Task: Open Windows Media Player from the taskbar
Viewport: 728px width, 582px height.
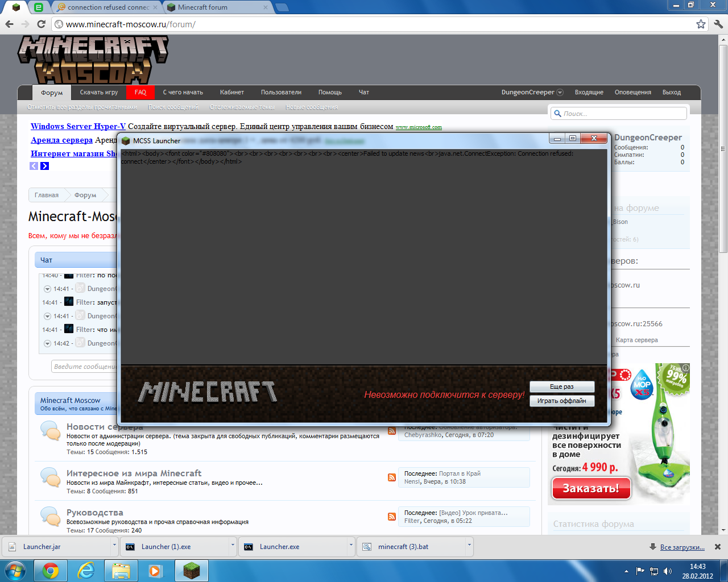Action: pos(156,571)
